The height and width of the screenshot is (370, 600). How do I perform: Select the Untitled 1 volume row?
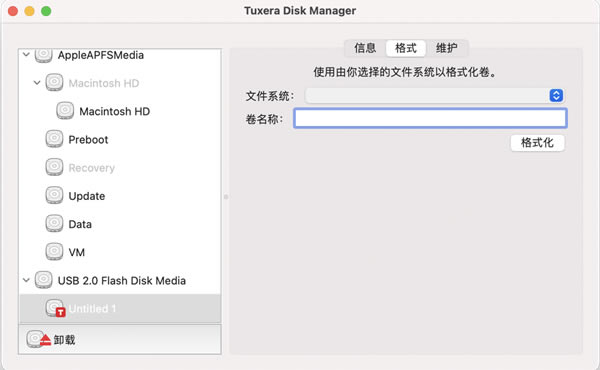120,308
